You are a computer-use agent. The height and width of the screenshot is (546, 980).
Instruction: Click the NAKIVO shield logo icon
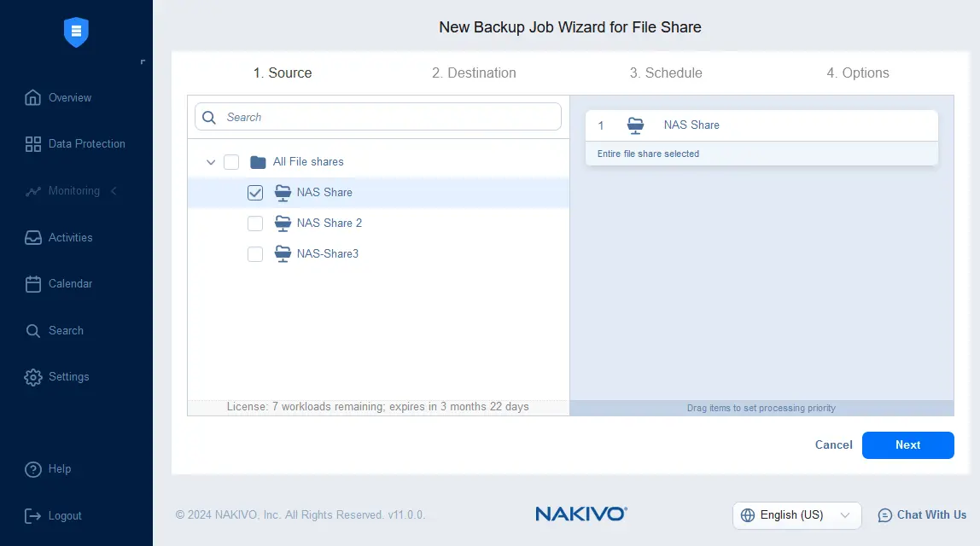pos(76,32)
